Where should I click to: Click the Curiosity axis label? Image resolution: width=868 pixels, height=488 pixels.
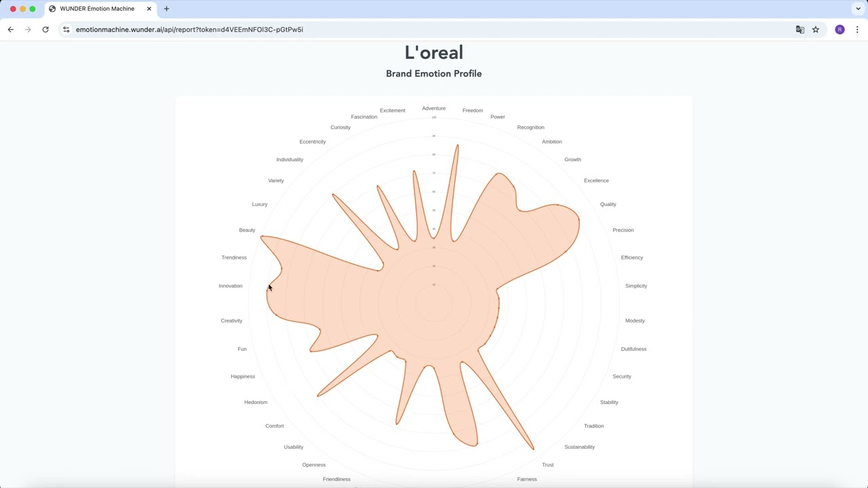340,127
